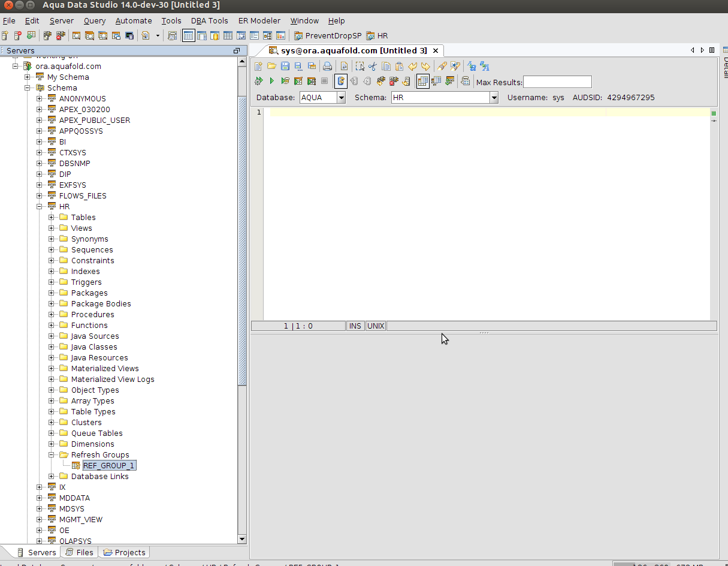Expand the Database Links folder
The image size is (728, 566).
coord(52,476)
